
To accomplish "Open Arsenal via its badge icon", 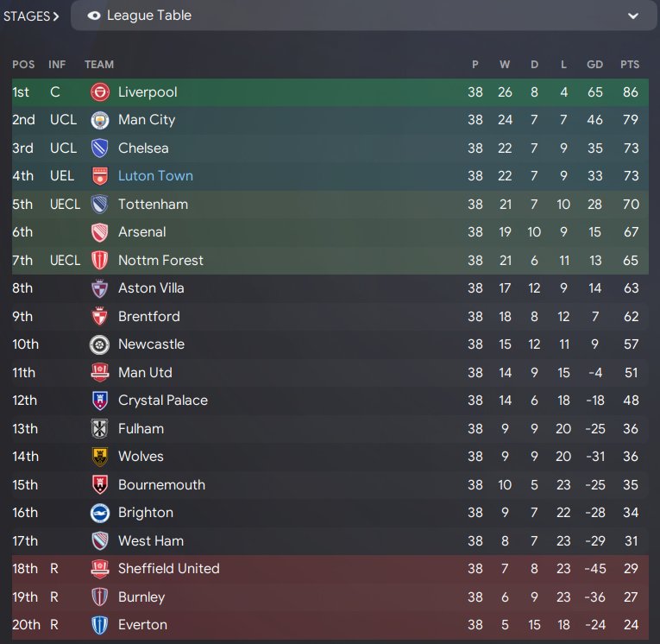I will point(100,232).
